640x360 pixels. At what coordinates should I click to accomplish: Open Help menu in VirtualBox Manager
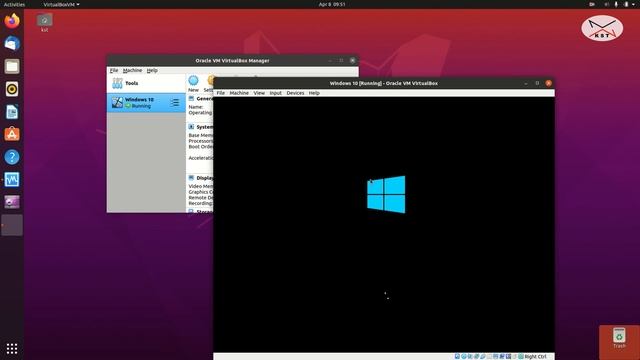(x=152, y=71)
